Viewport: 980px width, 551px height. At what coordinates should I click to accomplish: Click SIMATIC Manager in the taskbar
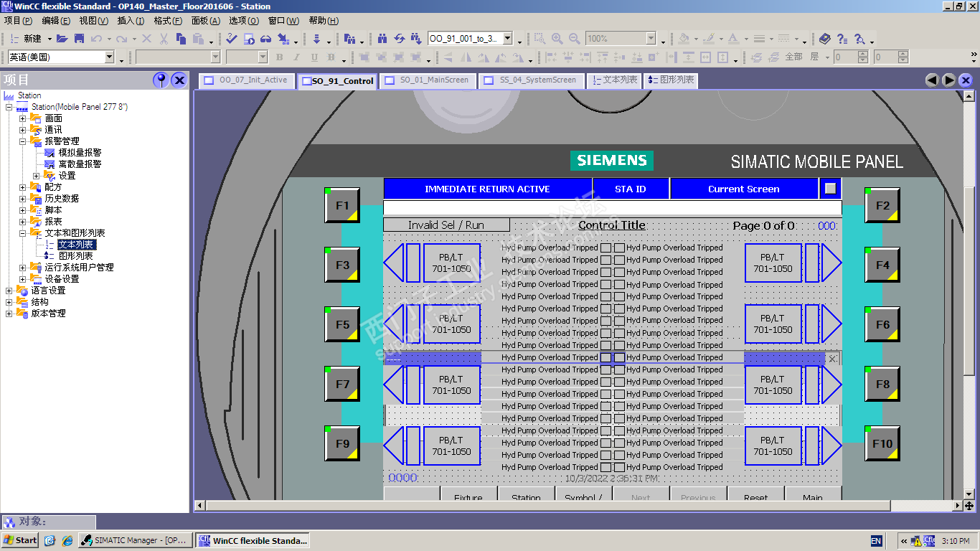(x=135, y=540)
